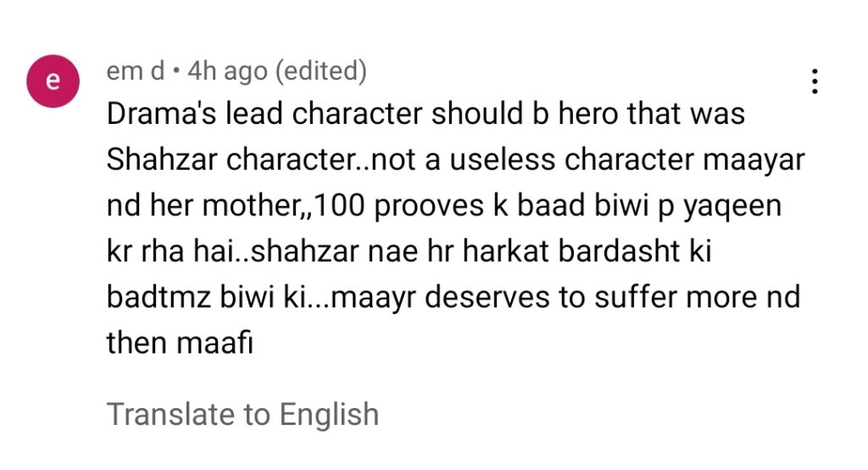This screenshot has width=868, height=470.
Task: Click the '4h ago' timestamp
Action: (x=227, y=71)
